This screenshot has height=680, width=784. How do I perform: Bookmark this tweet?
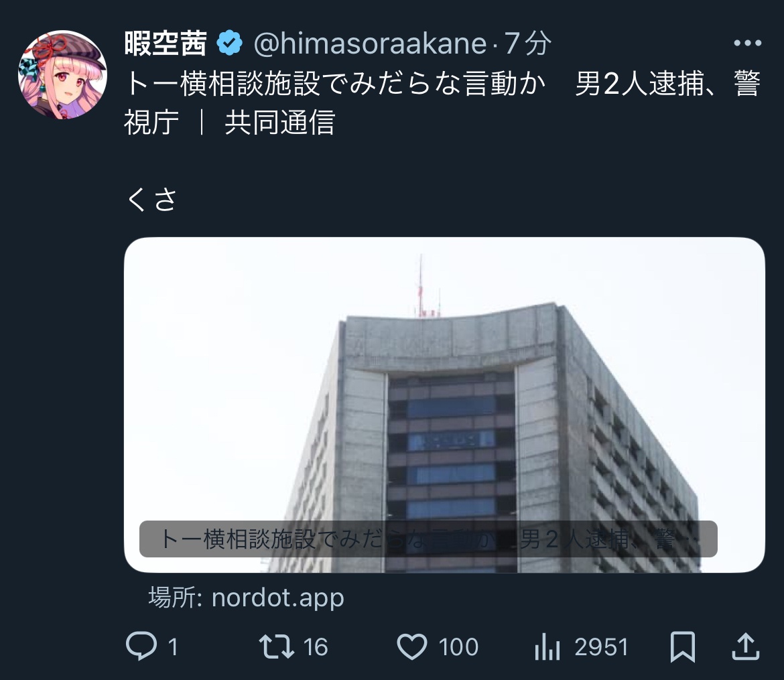point(683,647)
